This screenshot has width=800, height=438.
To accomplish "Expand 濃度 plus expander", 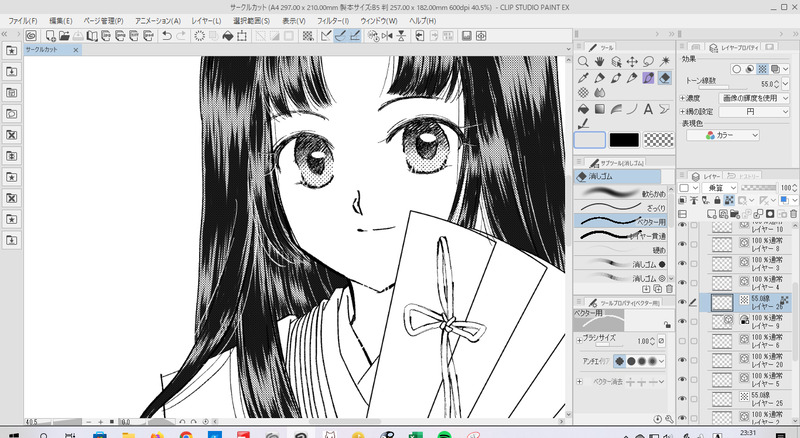I will point(683,98).
